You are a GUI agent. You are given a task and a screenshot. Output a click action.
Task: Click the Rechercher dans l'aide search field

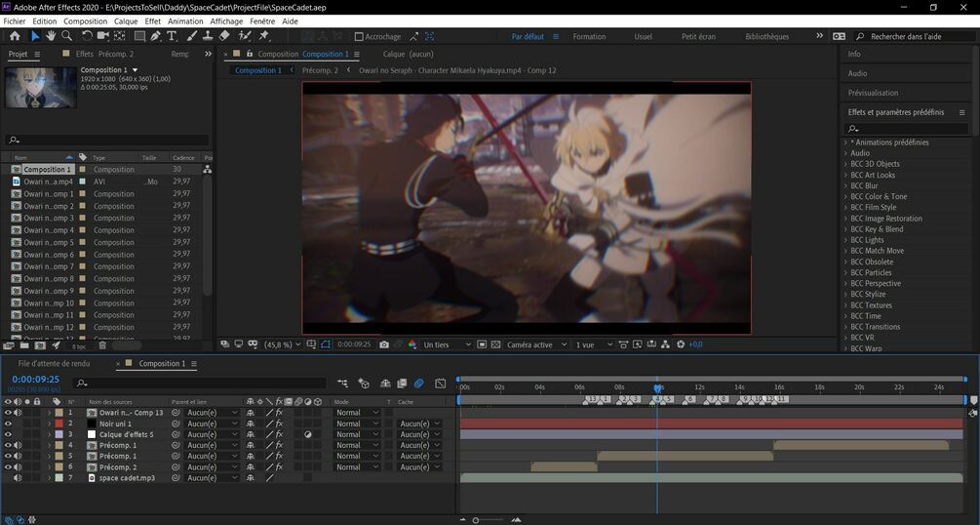click(x=913, y=37)
